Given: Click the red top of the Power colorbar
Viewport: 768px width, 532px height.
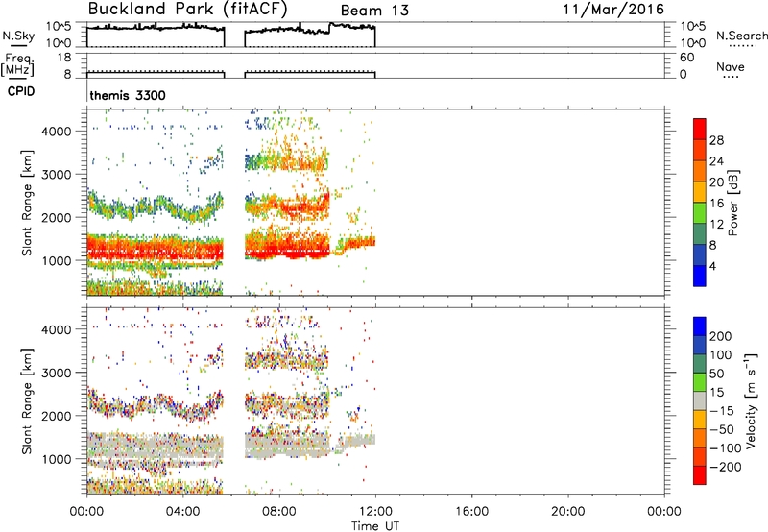Looking at the screenshot, I should 700,129.
